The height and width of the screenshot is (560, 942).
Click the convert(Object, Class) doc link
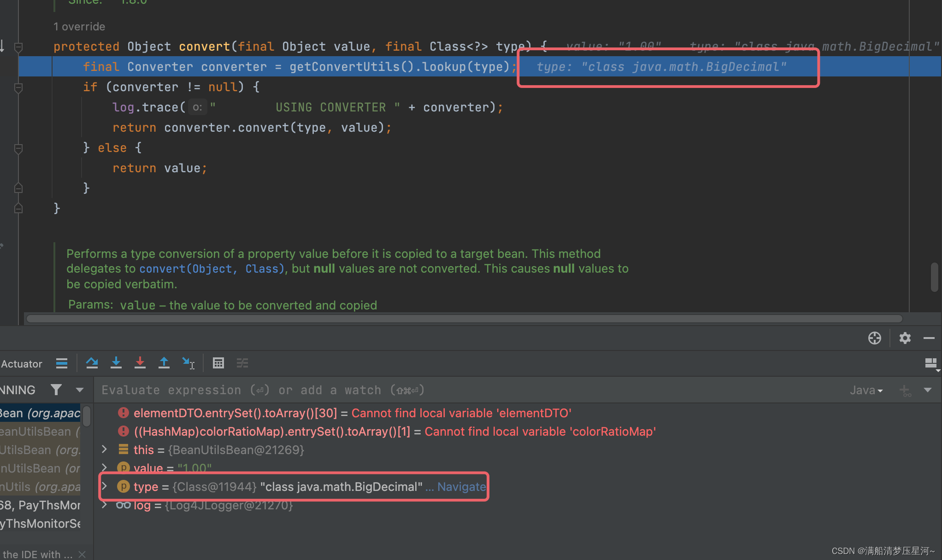point(212,269)
